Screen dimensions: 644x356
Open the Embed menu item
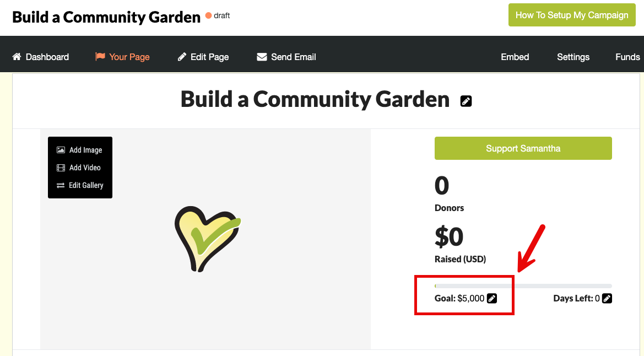click(515, 57)
